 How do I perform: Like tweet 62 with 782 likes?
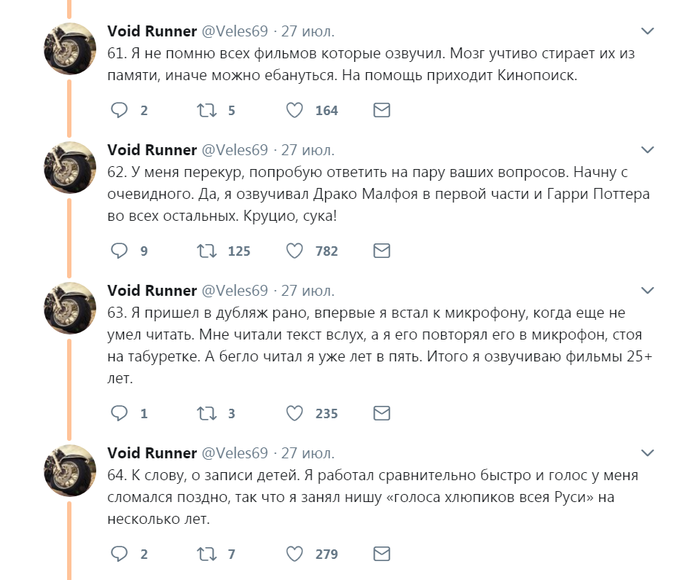coord(295,250)
